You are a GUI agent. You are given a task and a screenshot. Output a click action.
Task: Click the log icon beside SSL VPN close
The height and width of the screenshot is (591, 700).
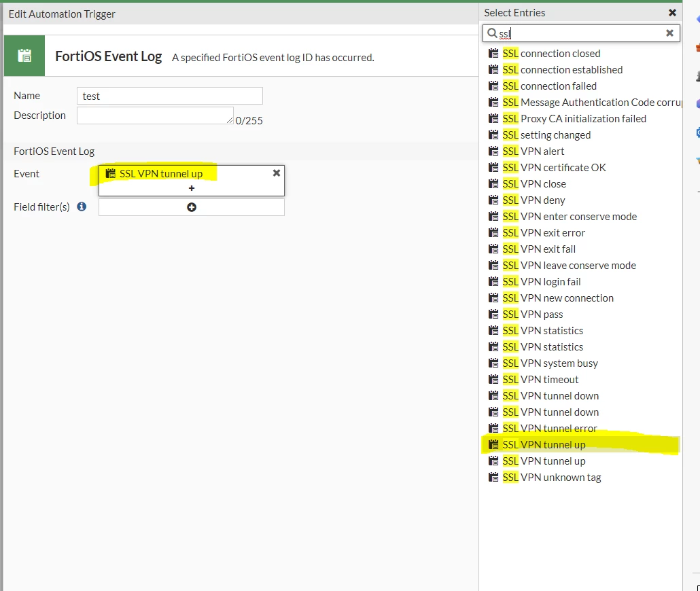click(493, 184)
